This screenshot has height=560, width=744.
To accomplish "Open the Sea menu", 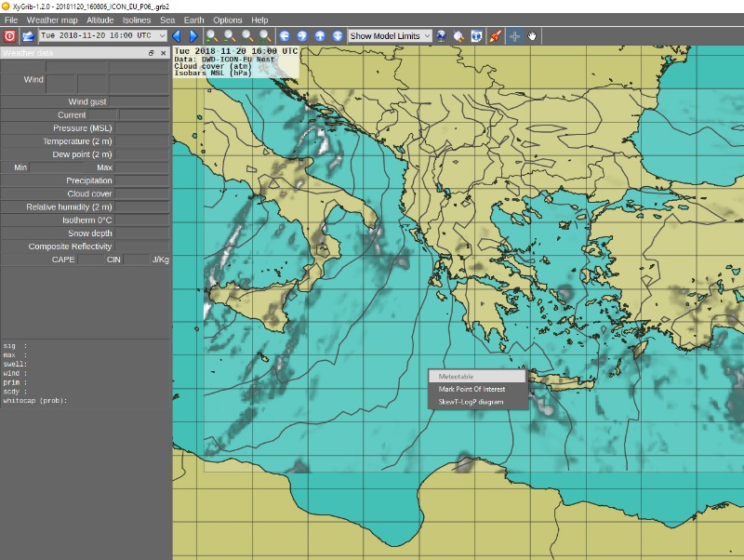I will 167,20.
